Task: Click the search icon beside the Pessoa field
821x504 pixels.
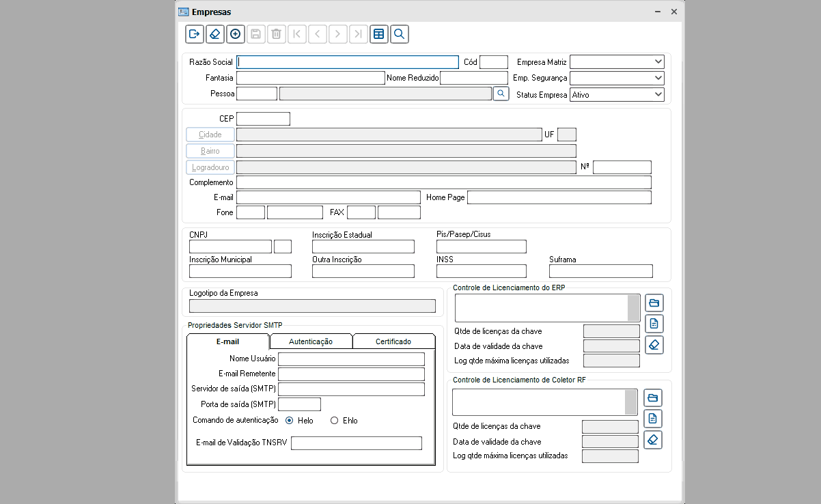Action: pyautogui.click(x=501, y=94)
